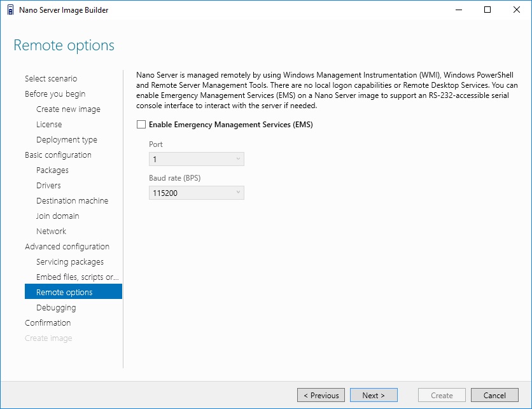The width and height of the screenshot is (532, 409).
Task: Maximize the Nano Server Image Builder window
Action: point(487,10)
